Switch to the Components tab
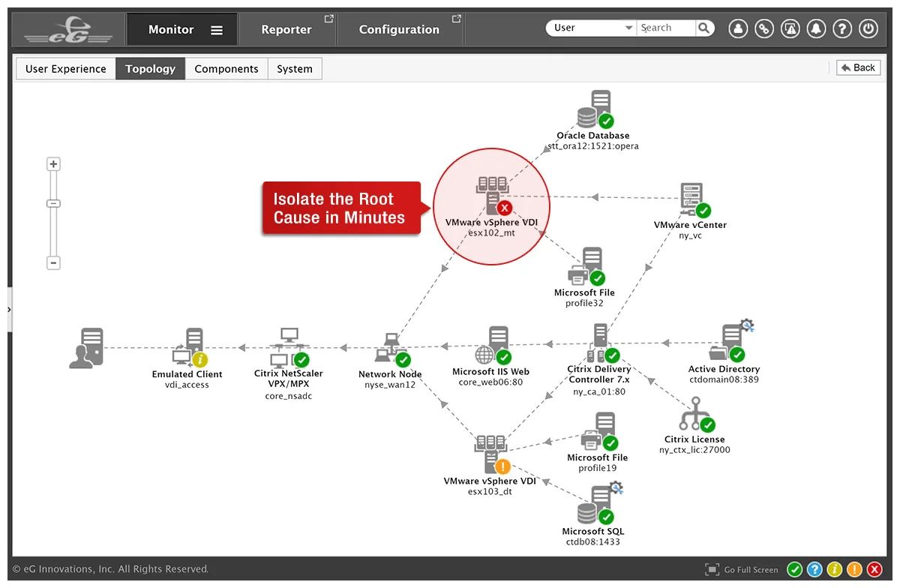This screenshot has height=588, width=900. [x=226, y=69]
